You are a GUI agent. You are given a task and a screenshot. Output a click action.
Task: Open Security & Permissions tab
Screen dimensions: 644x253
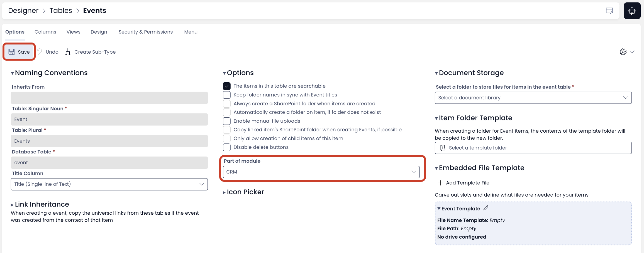146,32
